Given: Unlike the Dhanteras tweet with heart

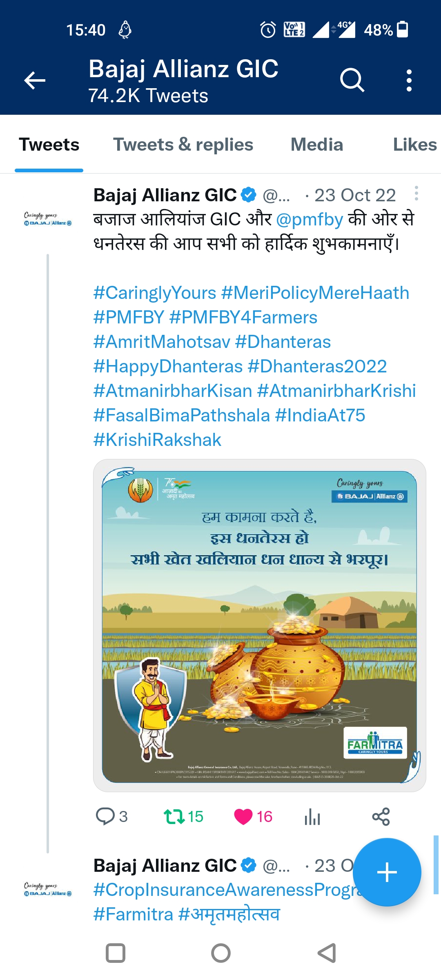Looking at the screenshot, I should click(x=243, y=817).
